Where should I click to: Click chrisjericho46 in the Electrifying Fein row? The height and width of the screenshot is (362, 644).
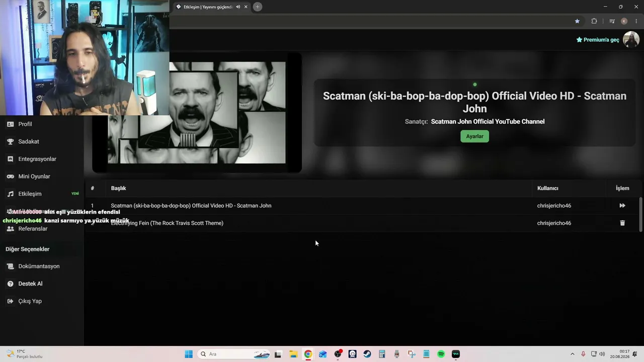[x=554, y=223]
